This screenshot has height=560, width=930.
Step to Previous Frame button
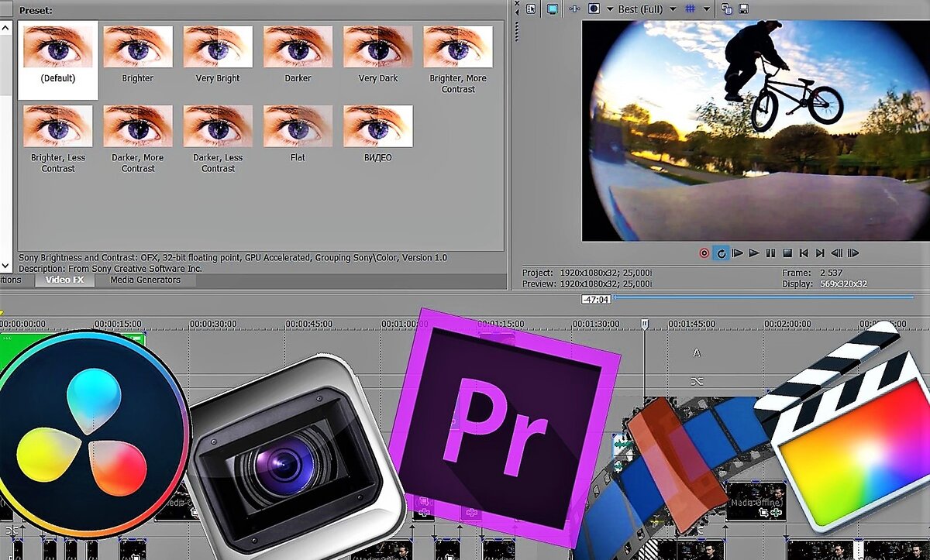point(837,253)
